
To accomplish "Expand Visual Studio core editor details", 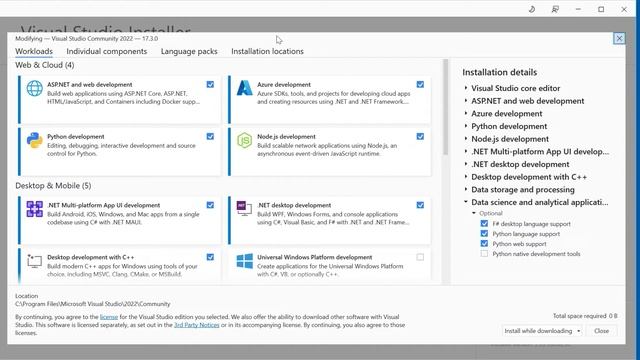I will click(x=466, y=88).
